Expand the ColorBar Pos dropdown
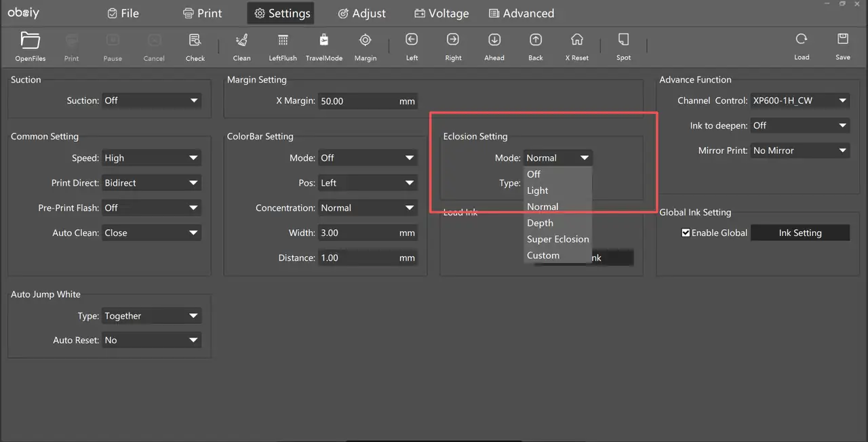The width and height of the screenshot is (868, 442). [368, 183]
